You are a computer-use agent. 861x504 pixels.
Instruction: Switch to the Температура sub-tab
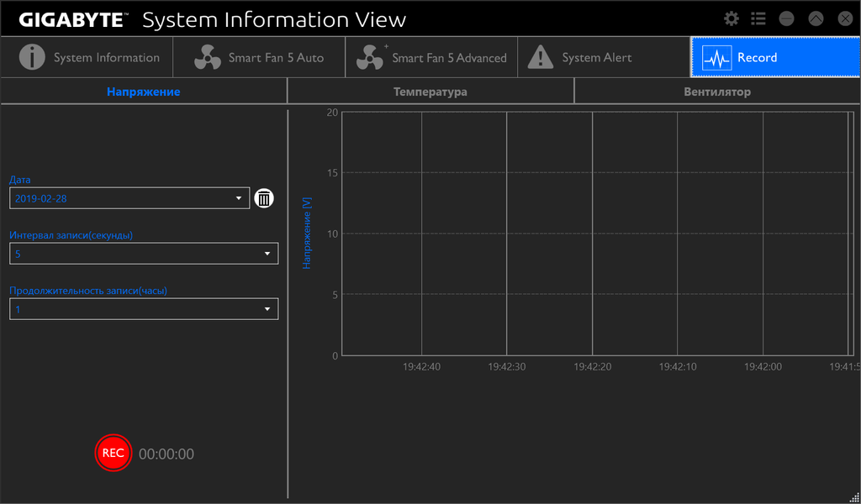[430, 92]
